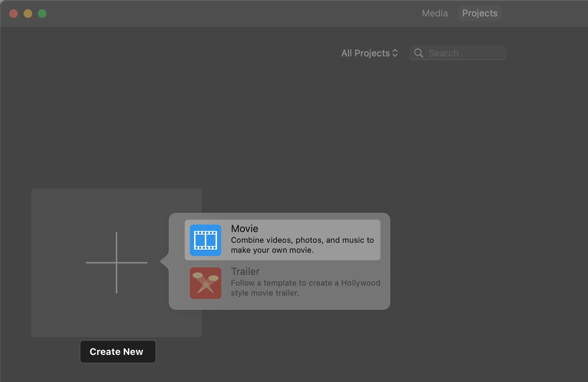Click the filmstrip icon in the popover
Viewport: 588px width, 382px height.
pyautogui.click(x=205, y=240)
